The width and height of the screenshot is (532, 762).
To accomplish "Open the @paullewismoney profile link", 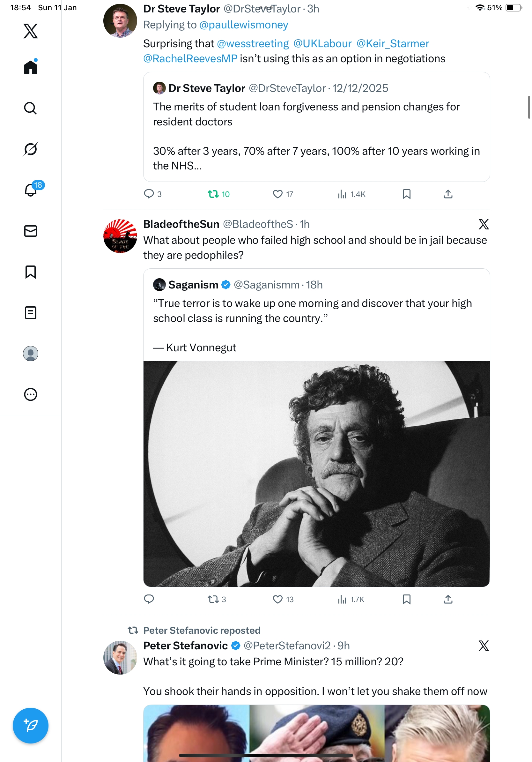I will tap(243, 25).
